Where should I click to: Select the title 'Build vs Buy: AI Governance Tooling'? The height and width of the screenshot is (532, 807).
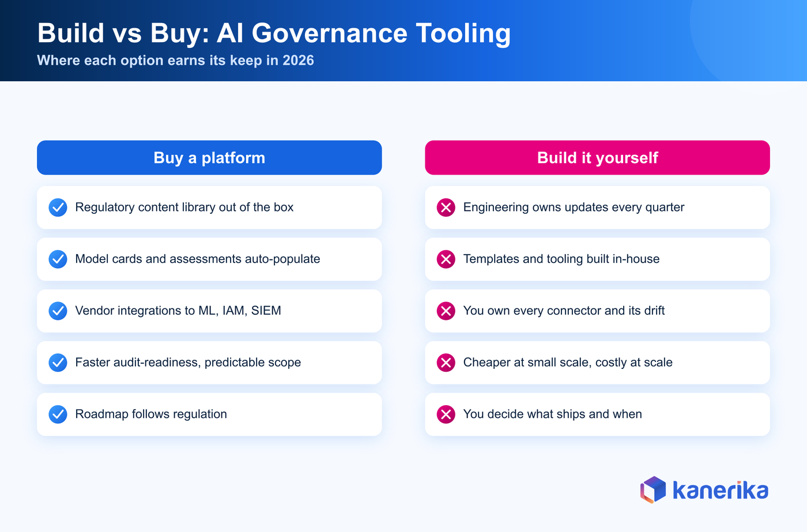(x=274, y=33)
